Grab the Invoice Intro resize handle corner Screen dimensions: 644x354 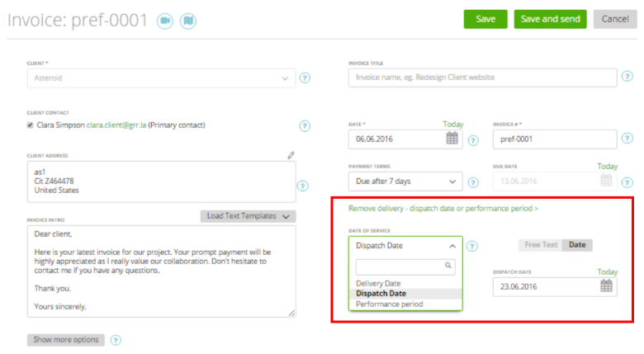[291, 314]
